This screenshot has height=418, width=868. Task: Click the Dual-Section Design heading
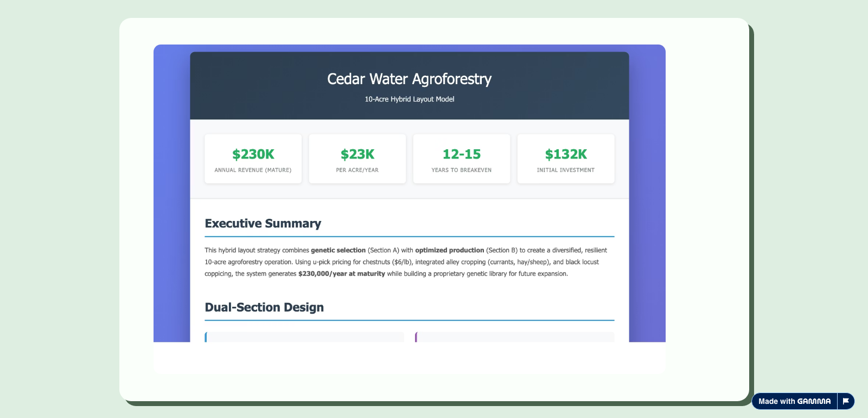(x=264, y=307)
